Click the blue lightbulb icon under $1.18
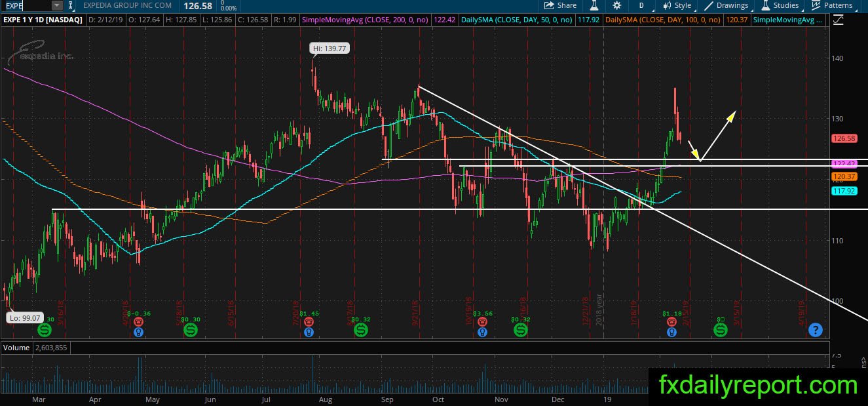The height and width of the screenshot is (406, 868). pos(671,333)
